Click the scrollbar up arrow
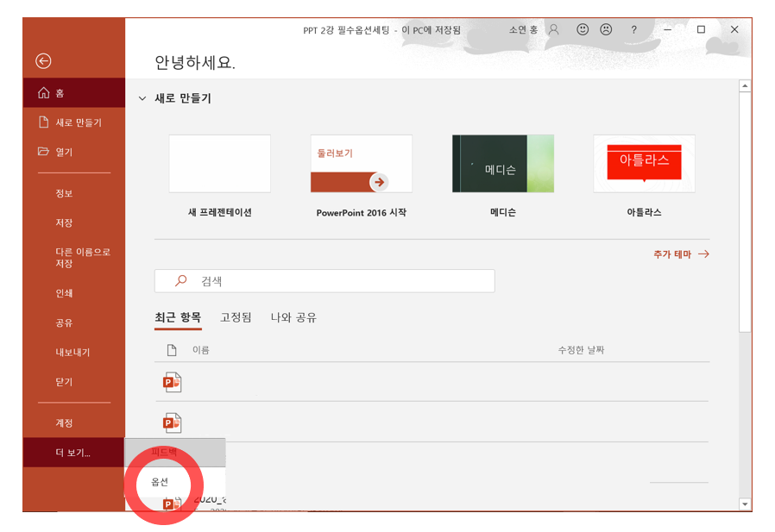The width and height of the screenshot is (775, 532). click(745, 86)
